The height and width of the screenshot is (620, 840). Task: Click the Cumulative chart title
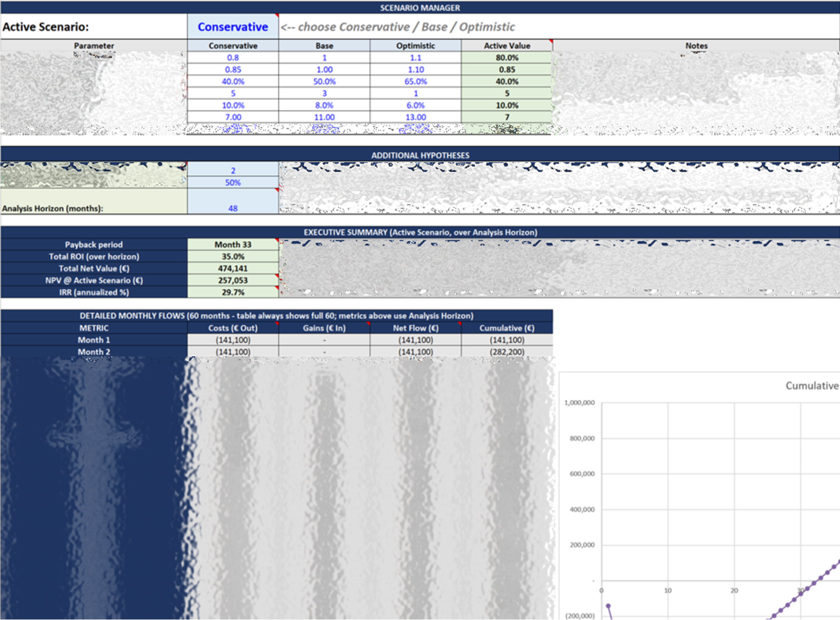[x=812, y=385]
